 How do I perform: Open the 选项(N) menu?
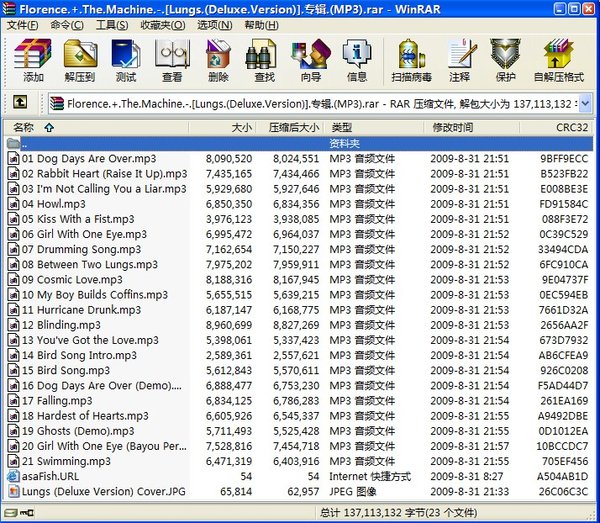click(x=215, y=25)
